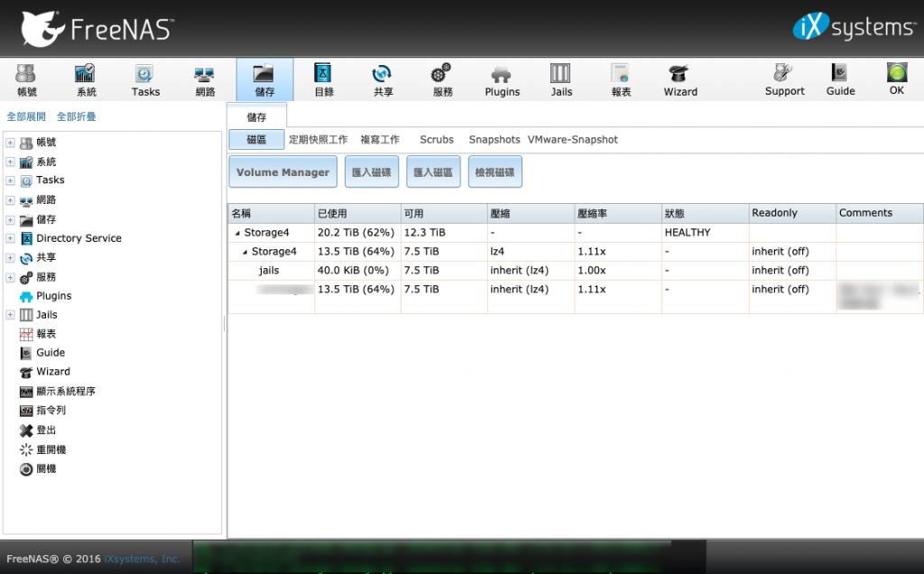The height and width of the screenshot is (574, 924).
Task: Expand the 帳號 tree node
Action: pyautogui.click(x=10, y=143)
